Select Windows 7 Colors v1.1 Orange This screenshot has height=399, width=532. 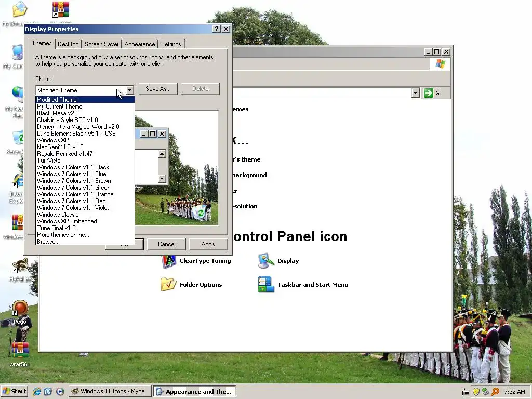(x=85, y=194)
